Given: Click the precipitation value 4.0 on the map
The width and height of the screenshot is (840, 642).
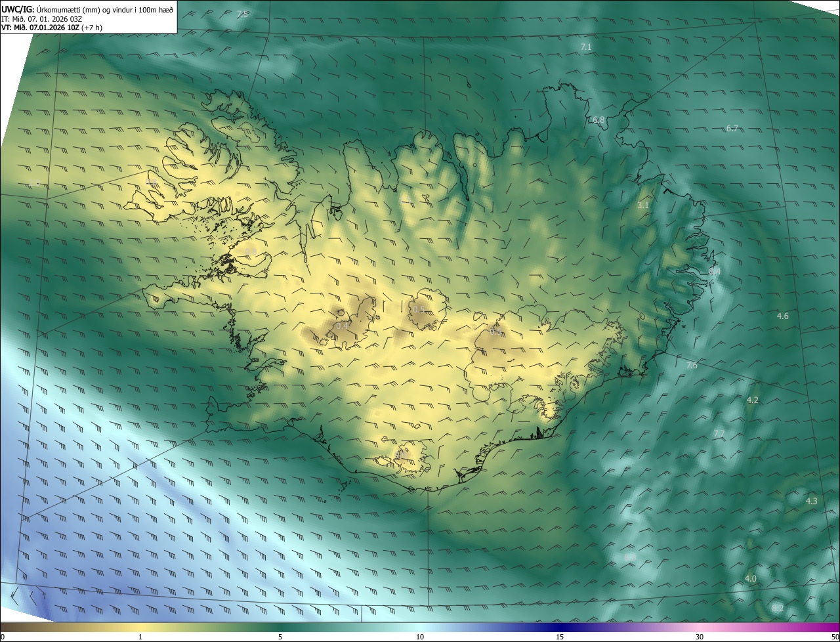Looking at the screenshot, I should point(751,579).
